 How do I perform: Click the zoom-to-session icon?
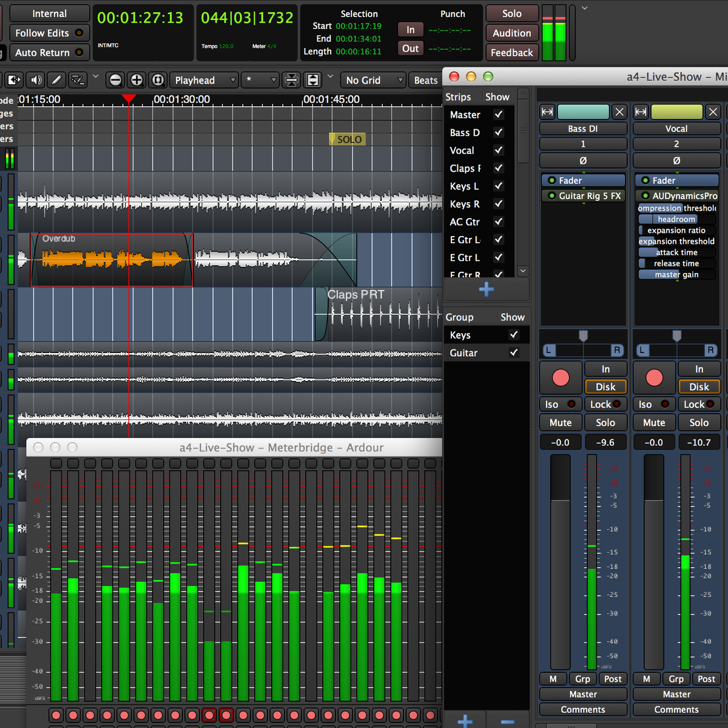click(157, 79)
